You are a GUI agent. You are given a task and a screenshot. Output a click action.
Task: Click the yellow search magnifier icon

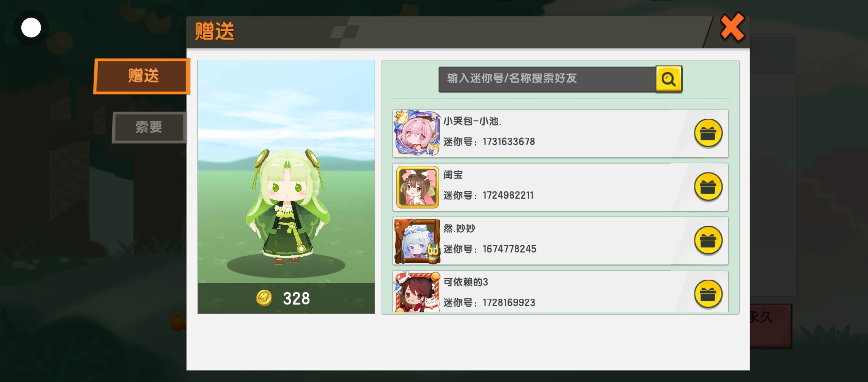pyautogui.click(x=669, y=79)
